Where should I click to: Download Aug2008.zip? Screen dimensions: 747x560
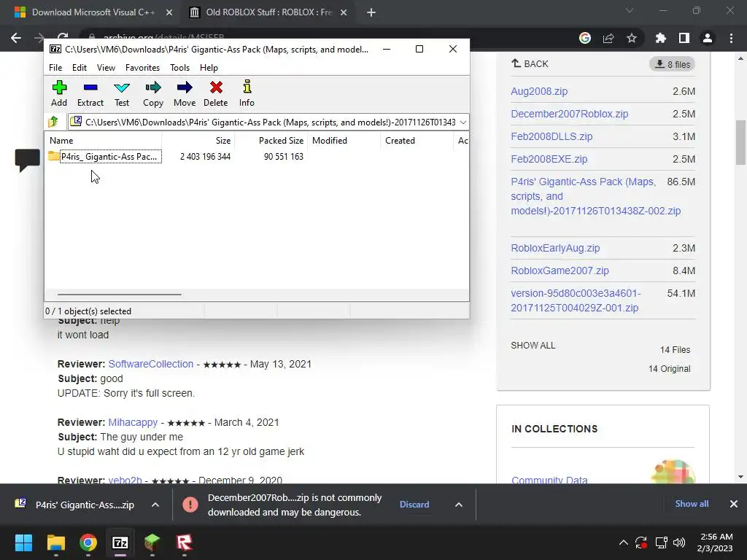(539, 91)
